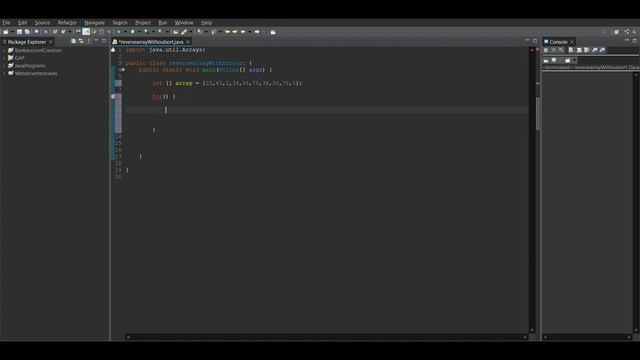Maximize the editor area
The image size is (640, 360).
[x=535, y=41]
